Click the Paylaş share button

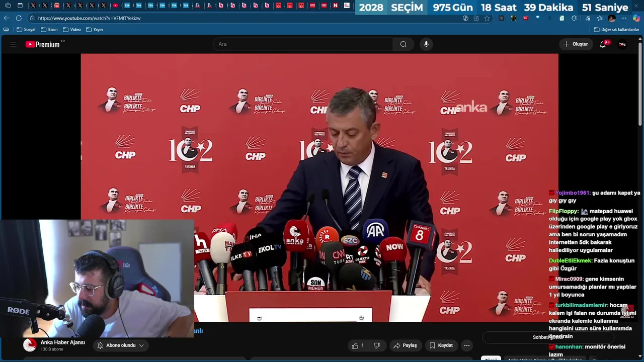click(405, 345)
